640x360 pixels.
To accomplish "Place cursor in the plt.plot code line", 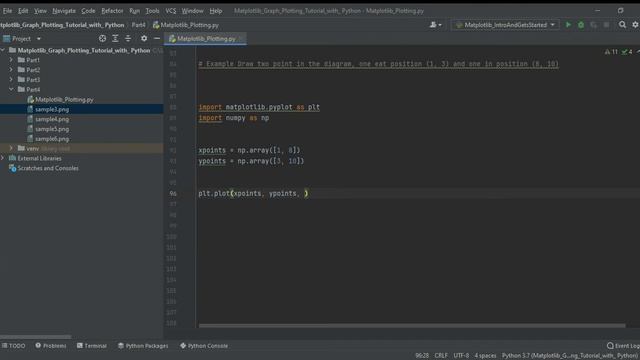I will point(253,193).
